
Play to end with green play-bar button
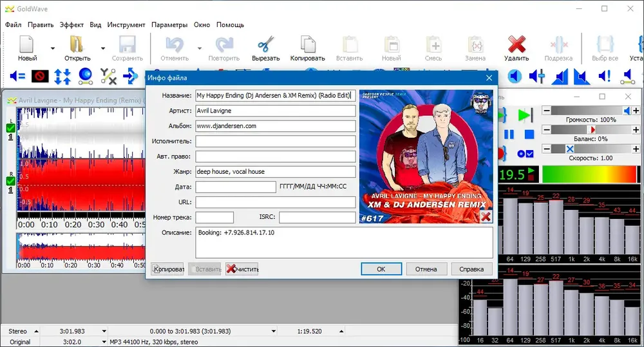tap(526, 115)
